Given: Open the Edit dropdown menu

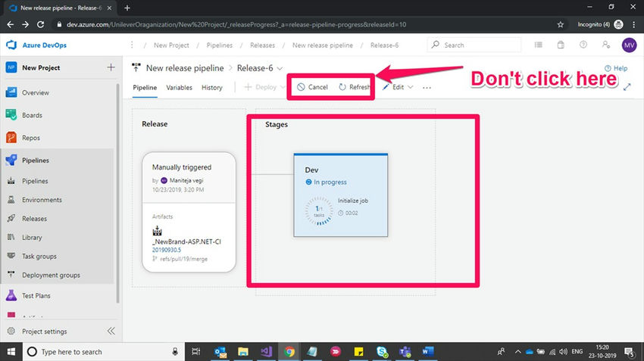Looking at the screenshot, I should pyautogui.click(x=398, y=87).
